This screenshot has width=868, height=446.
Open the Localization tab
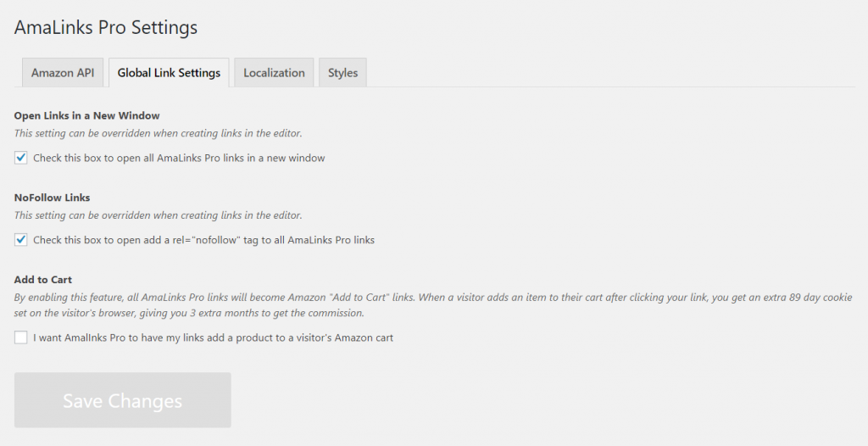coord(274,73)
